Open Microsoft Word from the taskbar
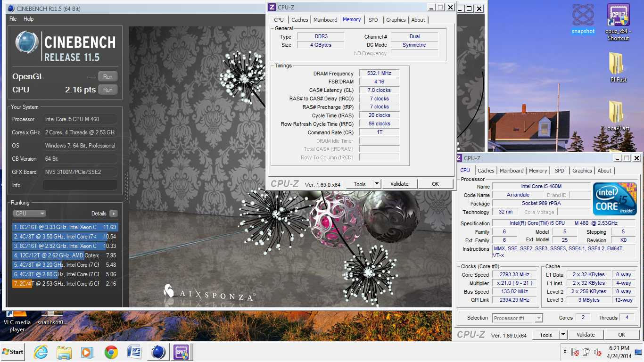Viewport: 644px width, 362px height. pos(134,352)
